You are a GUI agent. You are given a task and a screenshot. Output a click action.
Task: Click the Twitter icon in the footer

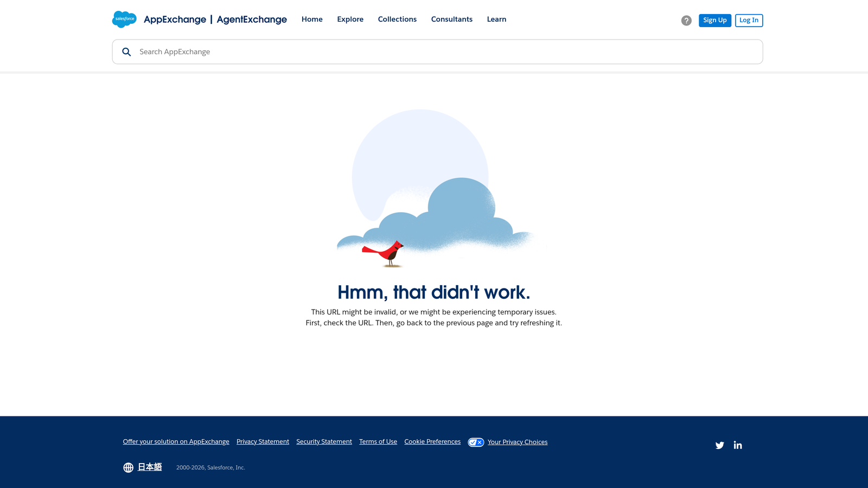click(x=719, y=445)
